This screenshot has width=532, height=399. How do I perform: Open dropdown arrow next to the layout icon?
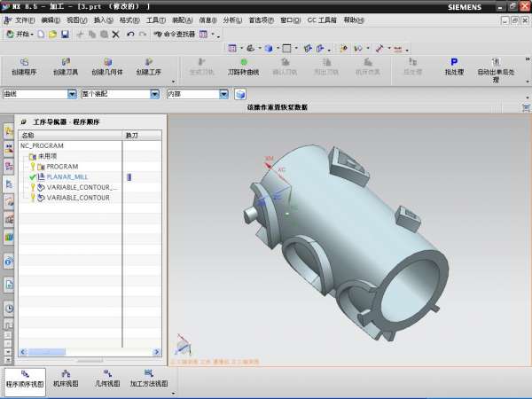pos(241,49)
